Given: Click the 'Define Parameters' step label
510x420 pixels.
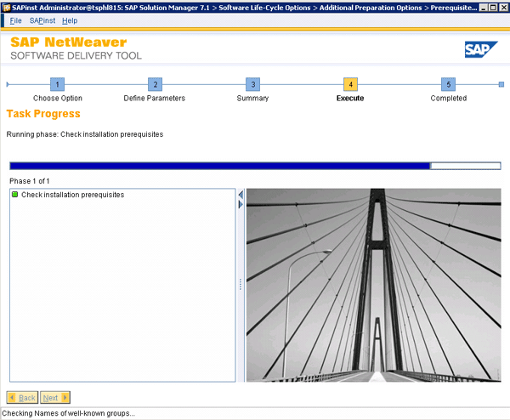Looking at the screenshot, I should (155, 99).
